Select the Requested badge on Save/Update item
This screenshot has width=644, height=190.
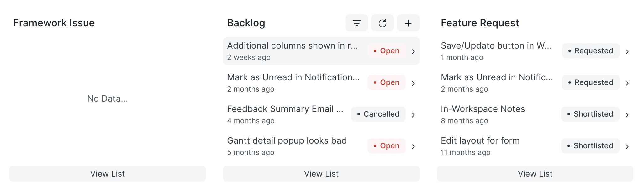590,50
